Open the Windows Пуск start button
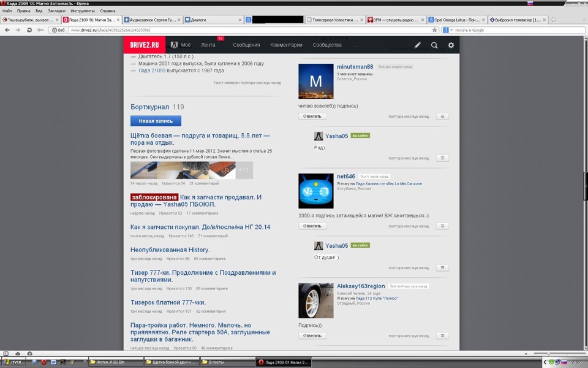The image size is (588, 368). coord(13,362)
